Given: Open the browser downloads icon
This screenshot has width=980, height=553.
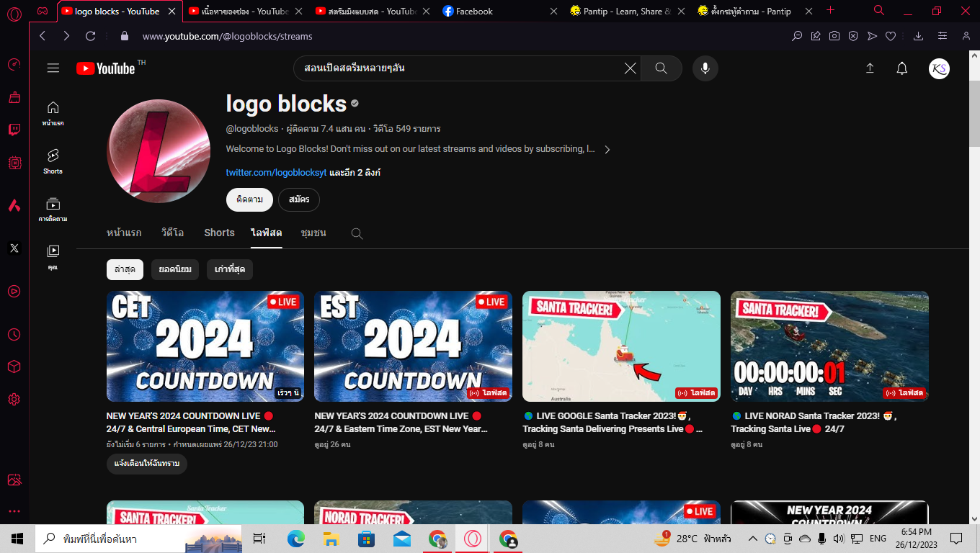Looking at the screenshot, I should click(x=918, y=36).
